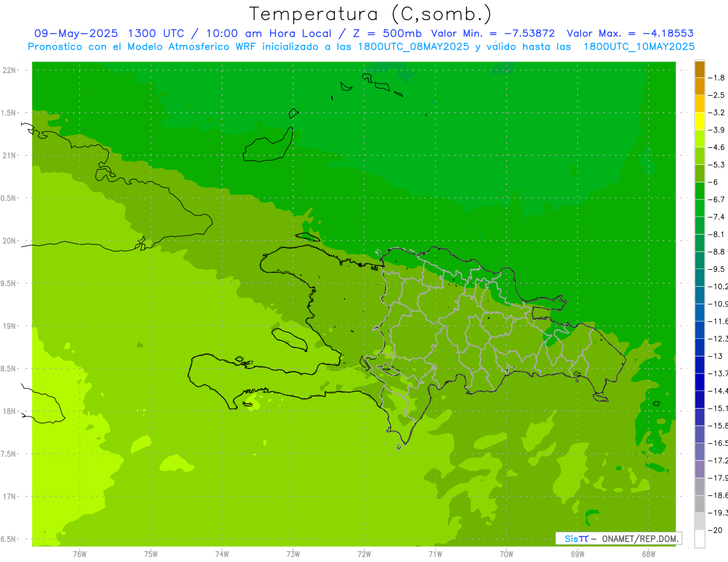Viewport: 728px width, 562px height.
Task: Click the '70W' longitude label
Action: pyautogui.click(x=506, y=554)
